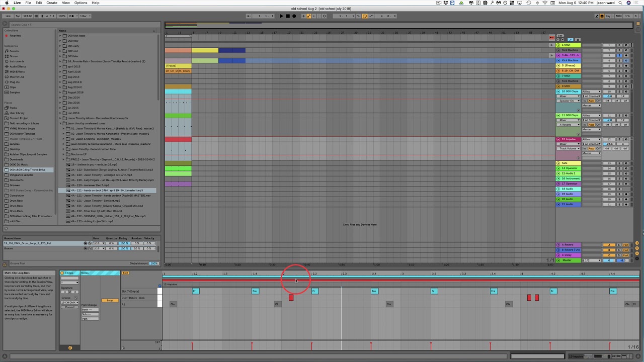Toggle MIDI Map Mode
Viewport: 644px width, 362px height.
click(x=619, y=16)
